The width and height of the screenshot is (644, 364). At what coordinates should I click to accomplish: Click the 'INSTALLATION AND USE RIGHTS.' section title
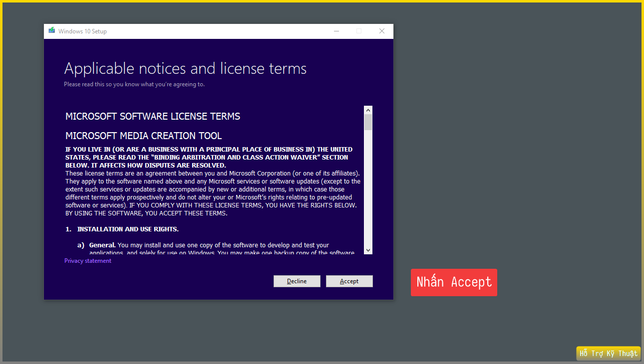coord(128,229)
